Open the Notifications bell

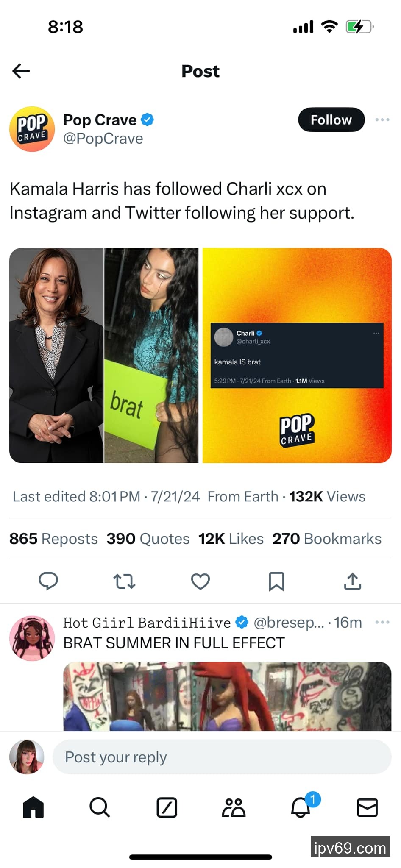coord(301,807)
